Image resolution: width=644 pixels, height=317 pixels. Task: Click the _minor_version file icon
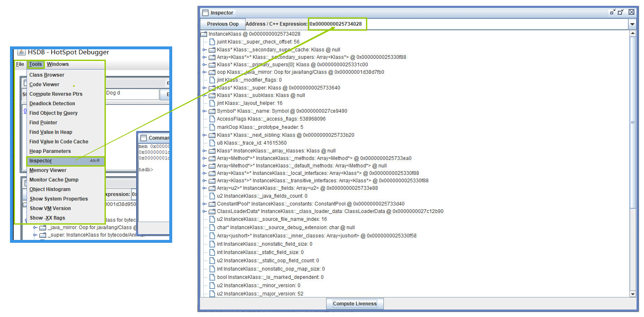[x=212, y=286]
